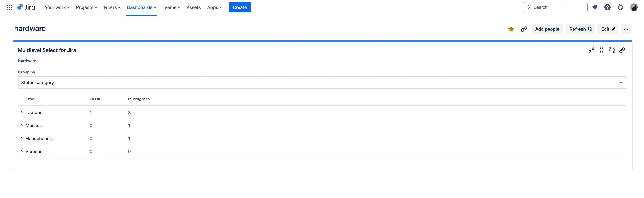
Task: Click the Add people button
Action: [x=547, y=29]
